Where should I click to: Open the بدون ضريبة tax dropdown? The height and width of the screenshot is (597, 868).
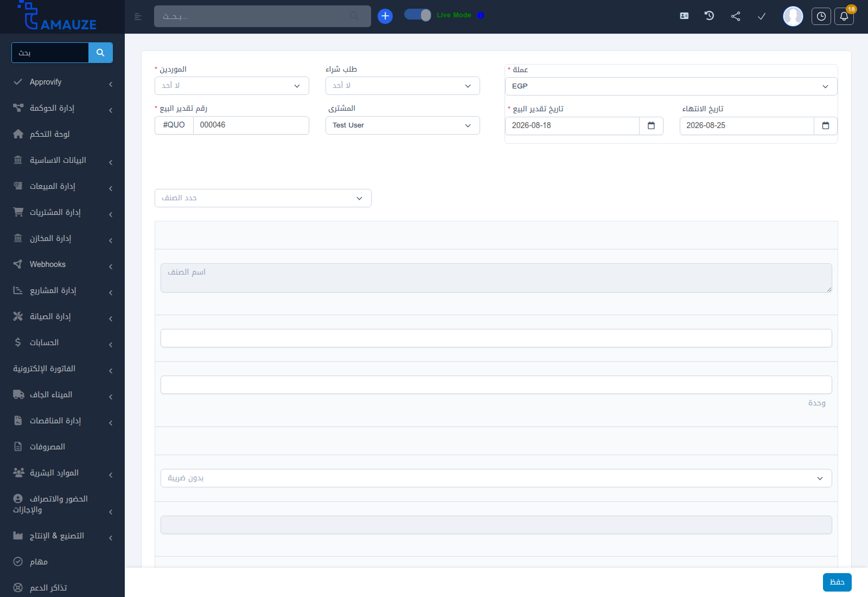(x=496, y=478)
